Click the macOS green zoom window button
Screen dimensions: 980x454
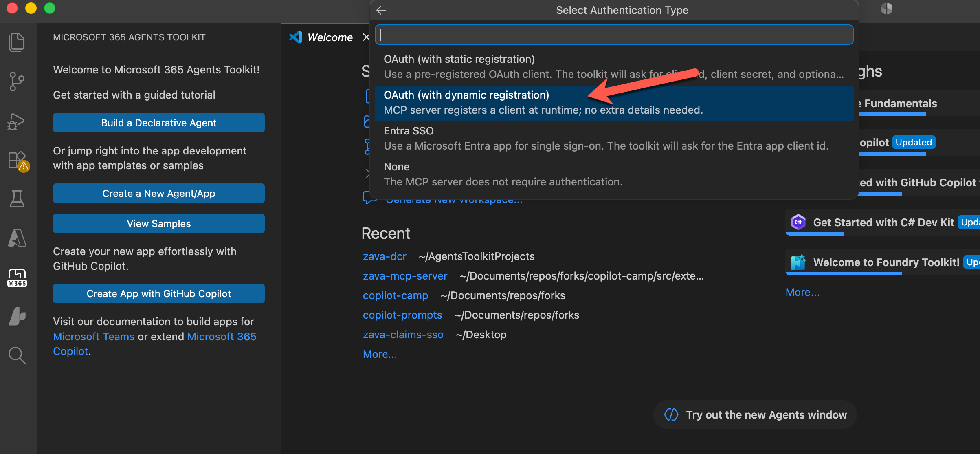pyautogui.click(x=50, y=8)
